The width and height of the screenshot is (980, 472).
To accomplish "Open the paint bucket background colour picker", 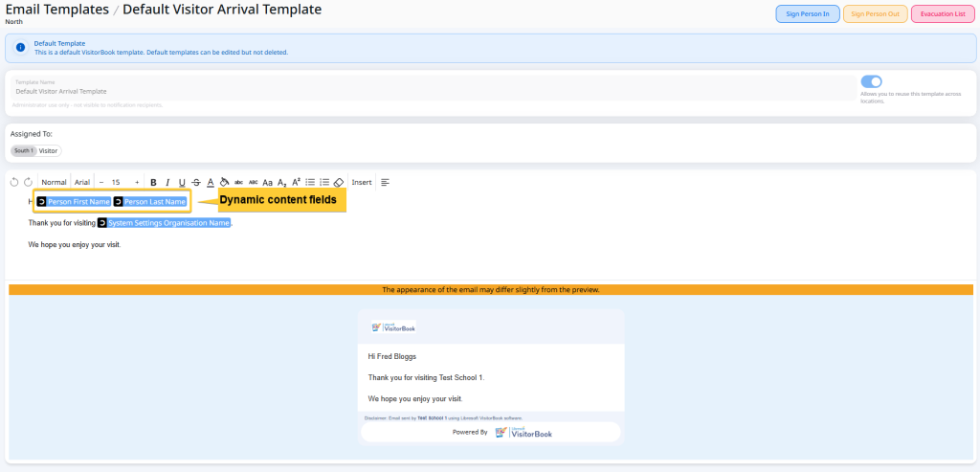I will (224, 182).
